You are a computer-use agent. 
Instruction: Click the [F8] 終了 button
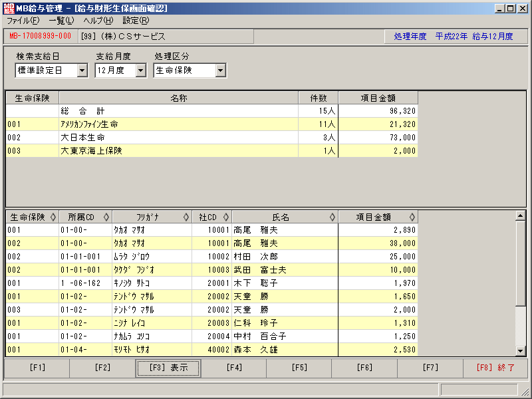point(495,368)
